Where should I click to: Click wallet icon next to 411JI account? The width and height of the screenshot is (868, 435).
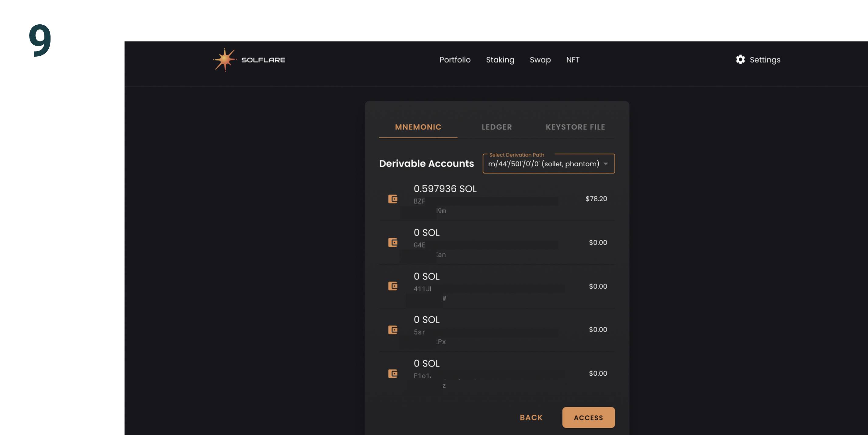(393, 286)
